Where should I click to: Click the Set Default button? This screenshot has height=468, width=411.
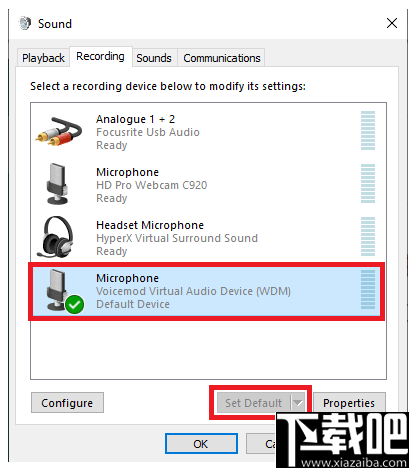pos(254,403)
